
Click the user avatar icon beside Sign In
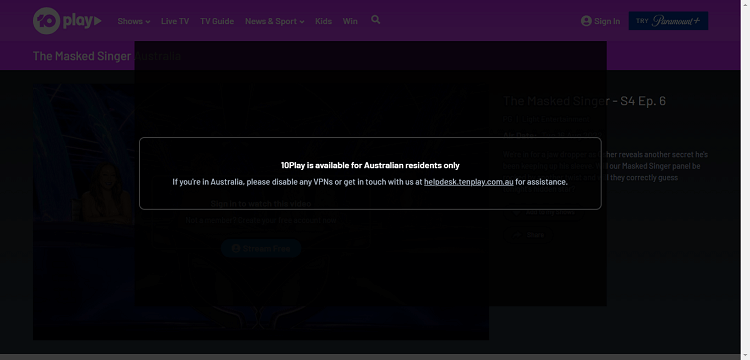tap(586, 21)
